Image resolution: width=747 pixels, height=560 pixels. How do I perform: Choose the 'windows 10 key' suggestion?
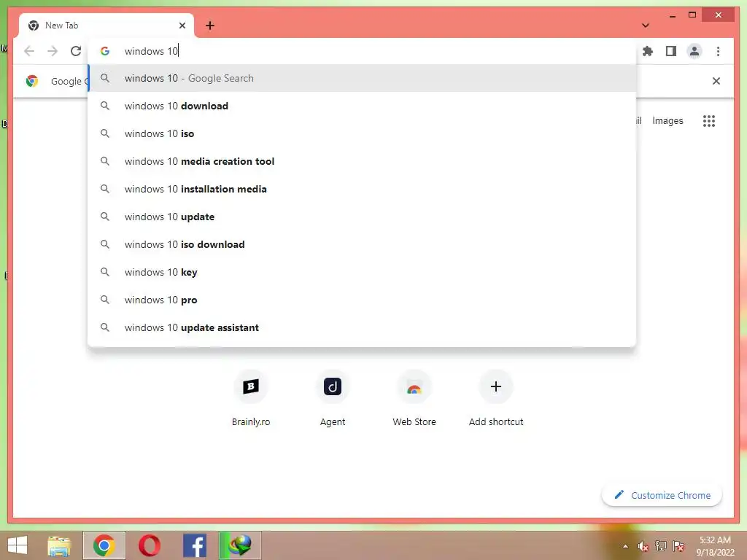[362, 272]
